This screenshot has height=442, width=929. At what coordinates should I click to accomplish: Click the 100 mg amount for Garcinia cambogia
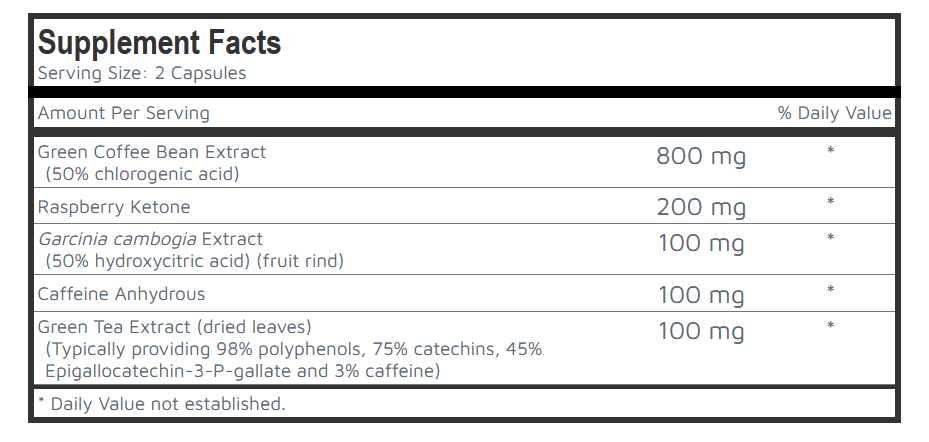701,244
